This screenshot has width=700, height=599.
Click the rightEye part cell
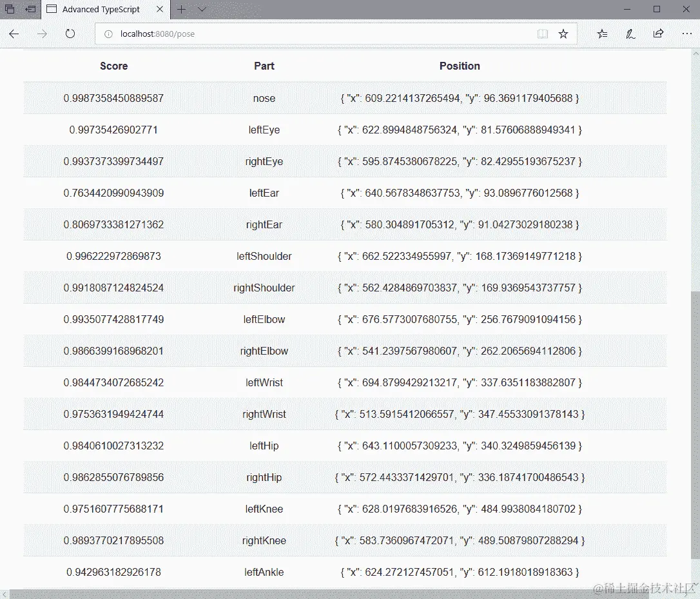click(264, 162)
